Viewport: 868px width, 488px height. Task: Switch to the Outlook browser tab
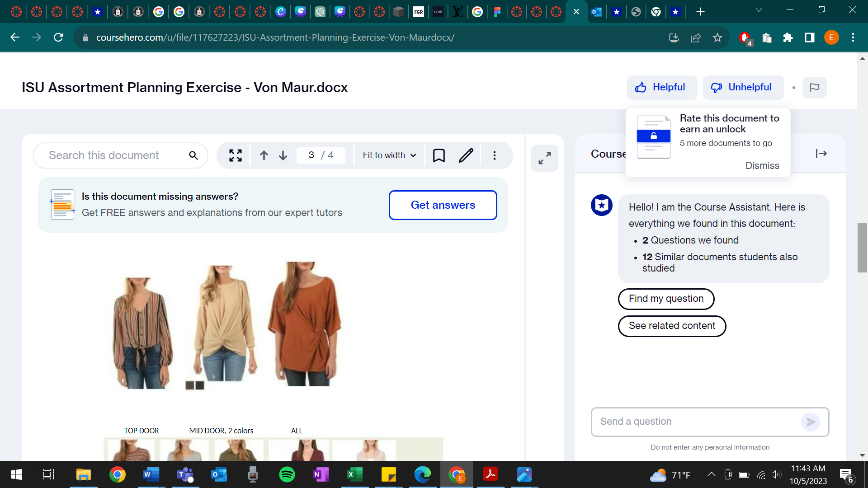[597, 12]
